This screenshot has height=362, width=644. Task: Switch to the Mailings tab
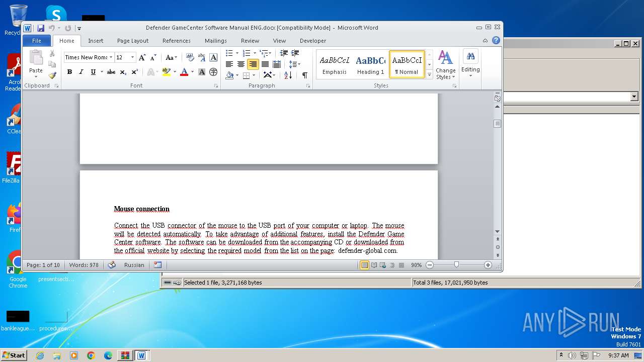coord(216,41)
